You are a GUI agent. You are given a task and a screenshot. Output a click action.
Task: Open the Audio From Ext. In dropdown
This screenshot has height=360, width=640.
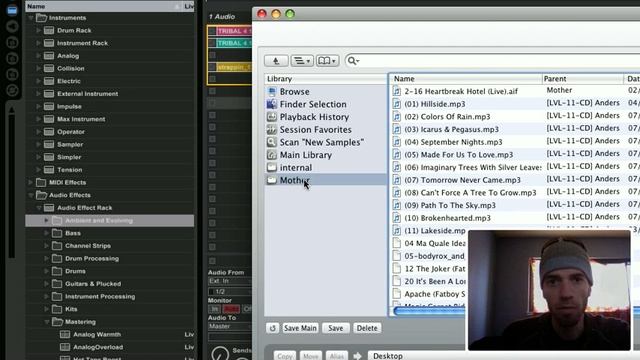pyautogui.click(x=230, y=281)
